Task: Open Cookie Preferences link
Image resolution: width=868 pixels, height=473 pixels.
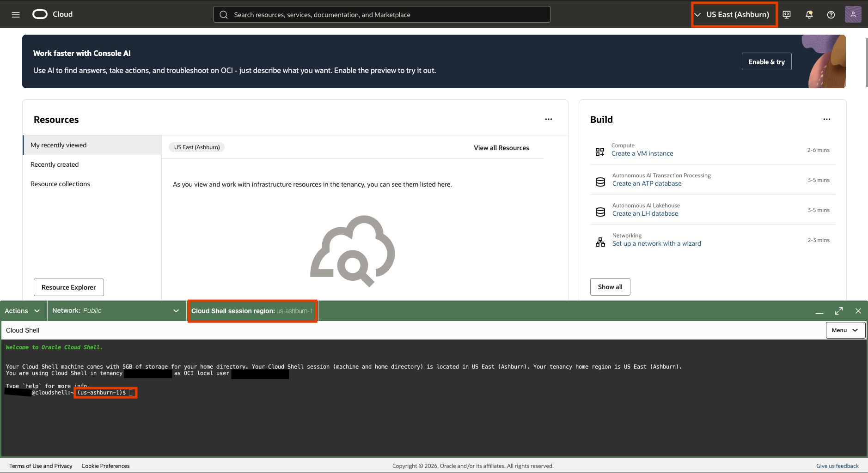Action: (x=105, y=466)
